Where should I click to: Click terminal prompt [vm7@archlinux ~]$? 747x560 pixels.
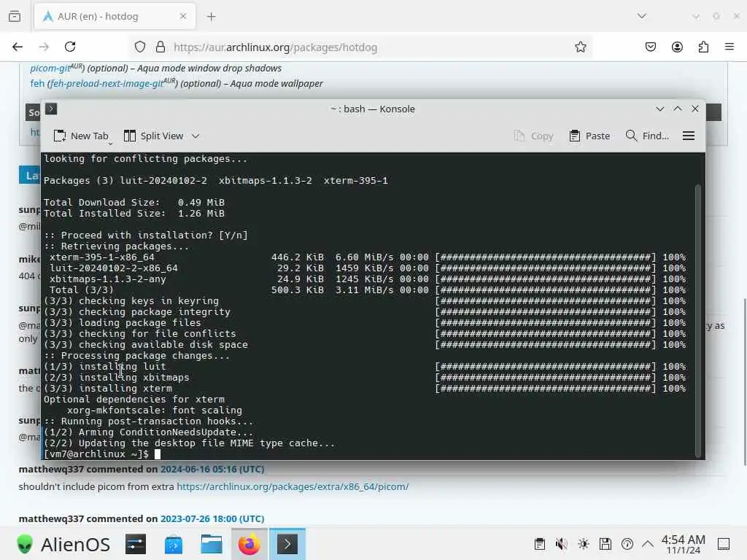click(96, 454)
